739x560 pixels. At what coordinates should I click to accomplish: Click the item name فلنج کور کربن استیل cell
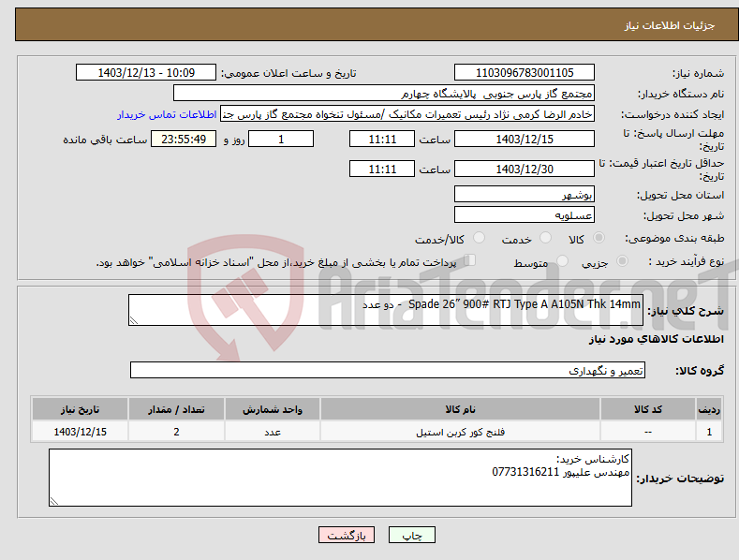click(460, 432)
